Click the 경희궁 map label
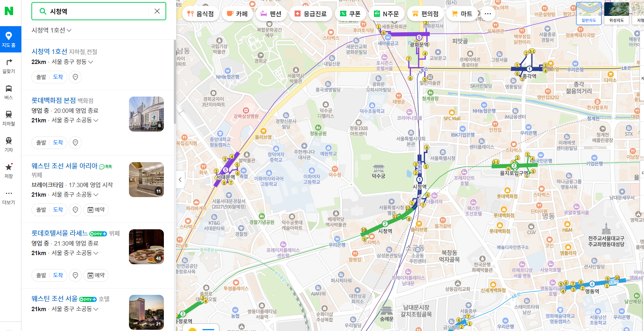Image resolution: width=644 pixels, height=331 pixels. pyautogui.click(x=261, y=61)
